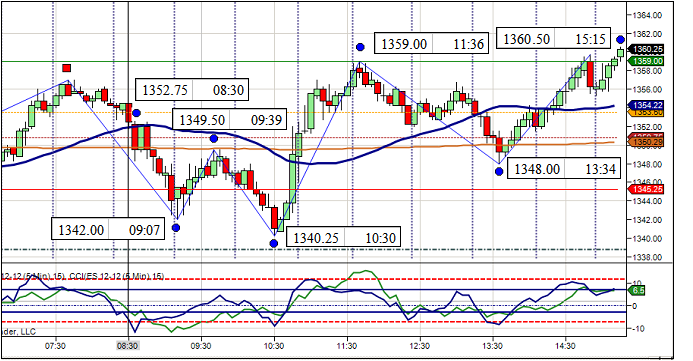
Task: Select the blue dot beside the 1348.00 label
Action: coord(499,171)
